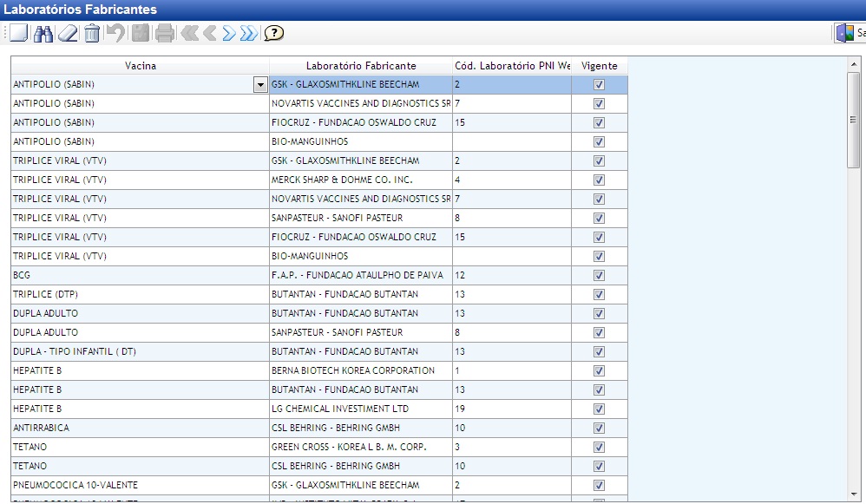
Task: Click GREEN CROSS - KOREA L B. M. CORP. cell
Action: [361, 447]
